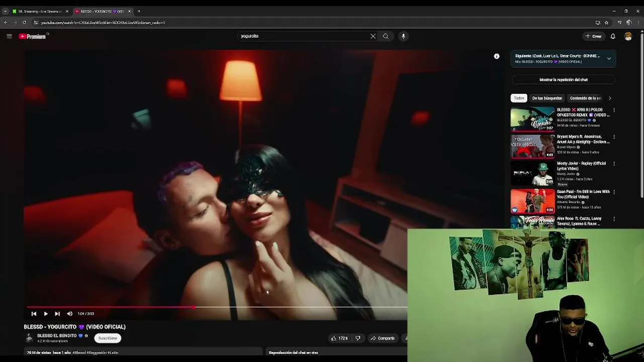
Task: Open the Crear menu button
Action: click(x=594, y=36)
